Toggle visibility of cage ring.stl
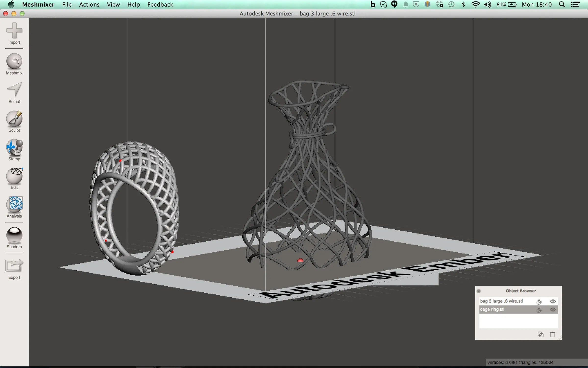 tap(552, 310)
